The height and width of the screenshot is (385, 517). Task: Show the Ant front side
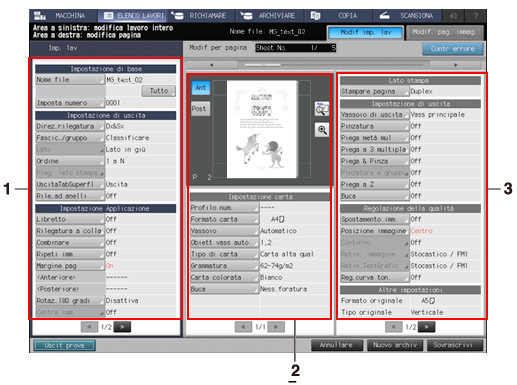point(201,88)
